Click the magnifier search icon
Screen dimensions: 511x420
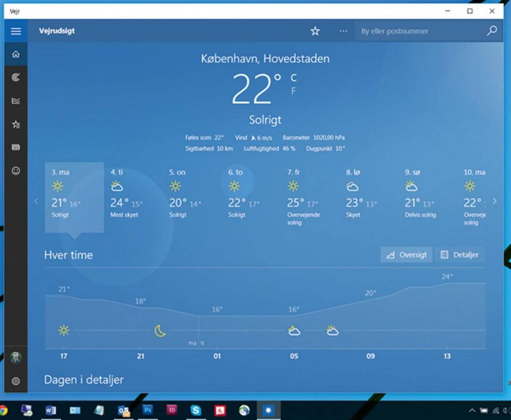(492, 31)
